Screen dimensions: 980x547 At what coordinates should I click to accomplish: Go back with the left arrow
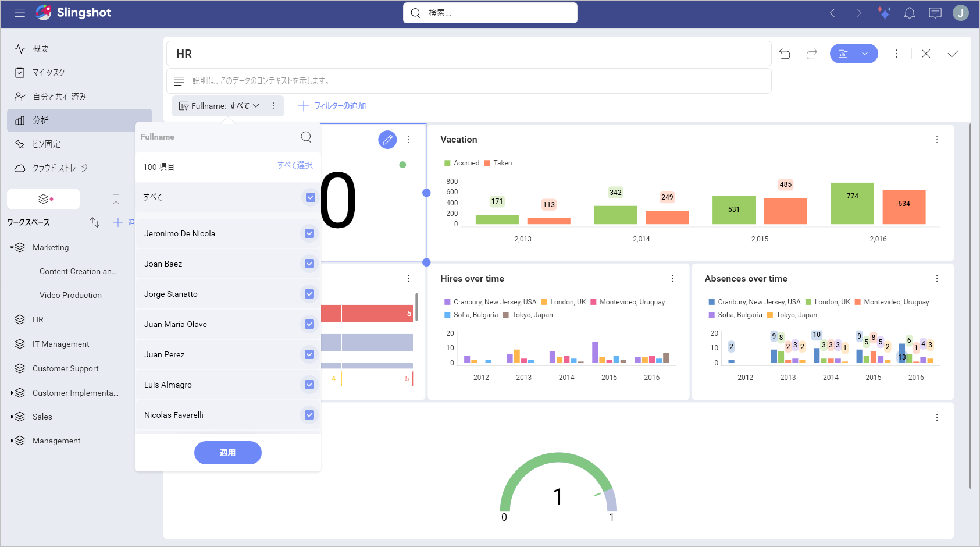pos(832,13)
